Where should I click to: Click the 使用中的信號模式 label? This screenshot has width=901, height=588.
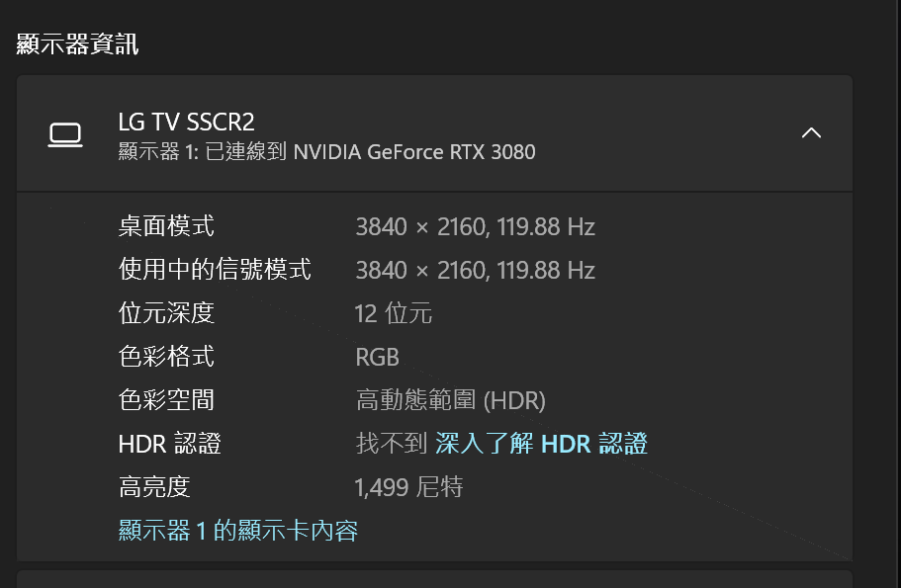[215, 270]
